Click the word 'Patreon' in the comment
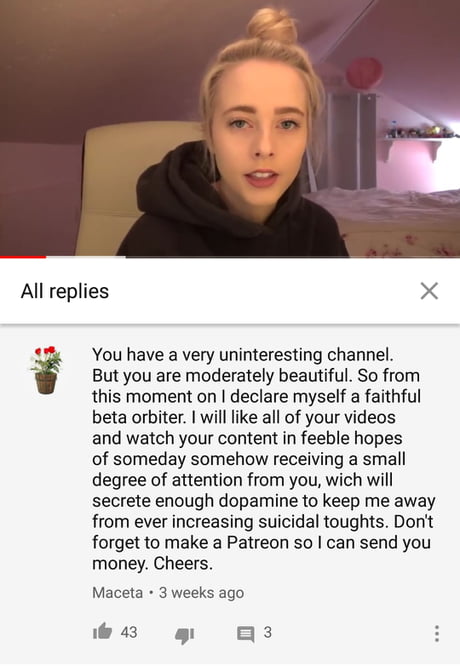460x666 pixels. click(255, 542)
